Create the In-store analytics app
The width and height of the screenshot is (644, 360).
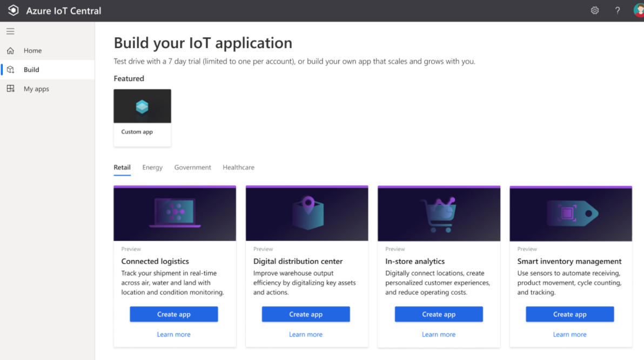pyautogui.click(x=438, y=314)
